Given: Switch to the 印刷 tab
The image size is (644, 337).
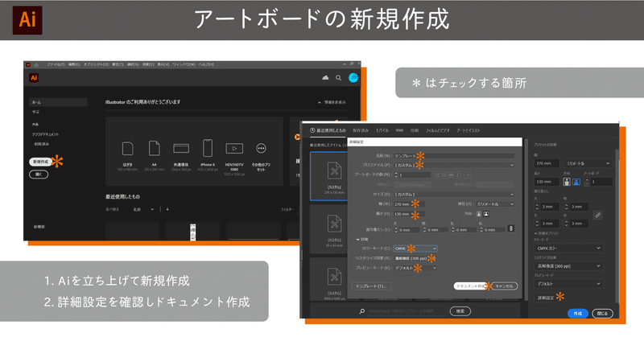Looking at the screenshot, I should coord(415,130).
